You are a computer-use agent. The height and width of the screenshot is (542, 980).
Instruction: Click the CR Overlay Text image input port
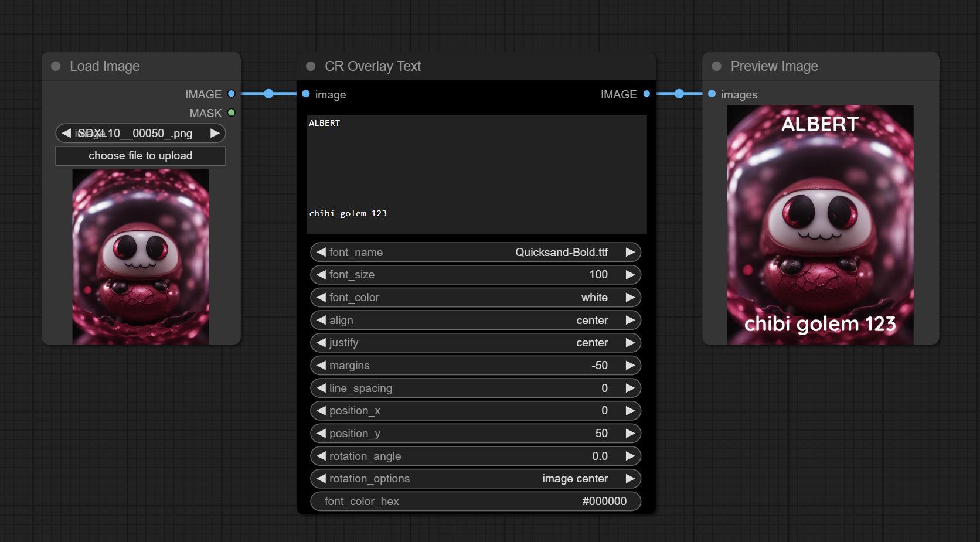coord(306,94)
